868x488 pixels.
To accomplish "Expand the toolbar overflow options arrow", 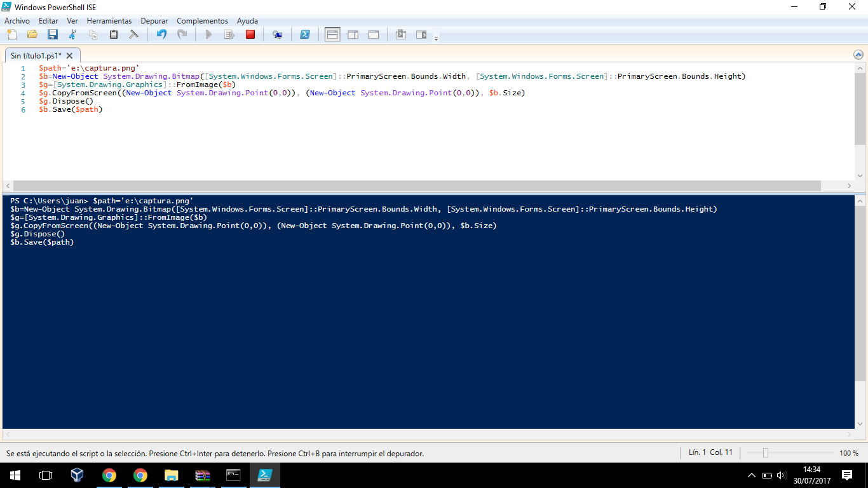I will point(436,38).
